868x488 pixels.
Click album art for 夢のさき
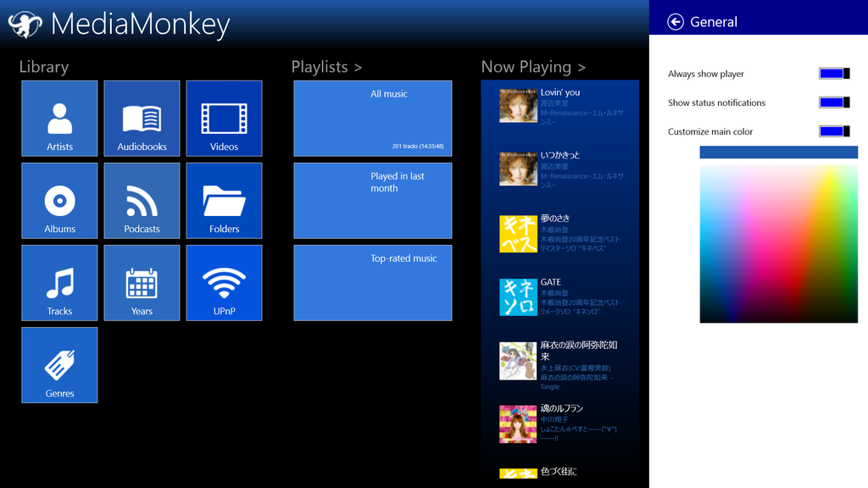(x=518, y=234)
